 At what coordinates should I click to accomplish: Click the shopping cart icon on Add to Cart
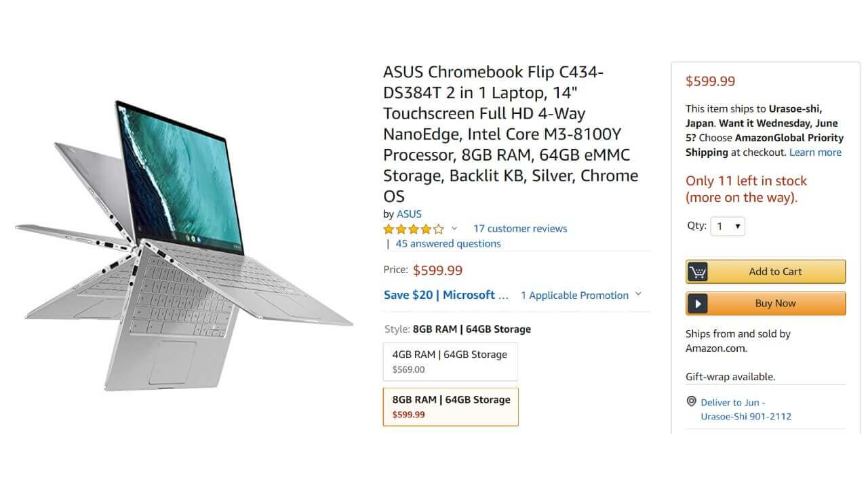[x=697, y=272]
